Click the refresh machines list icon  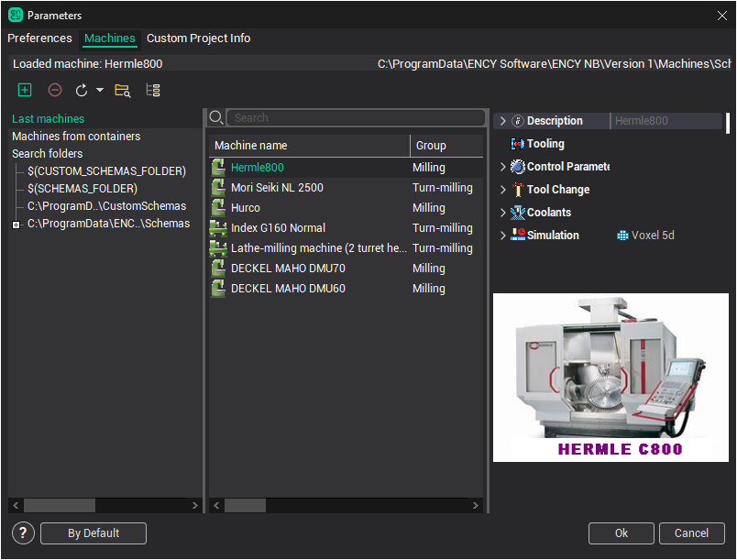(x=82, y=90)
